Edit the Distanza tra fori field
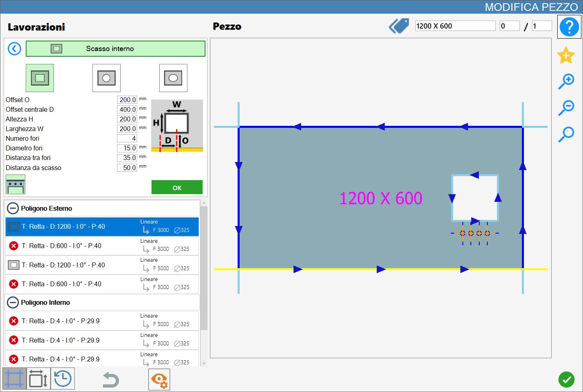This screenshot has height=392, width=583. [127, 158]
